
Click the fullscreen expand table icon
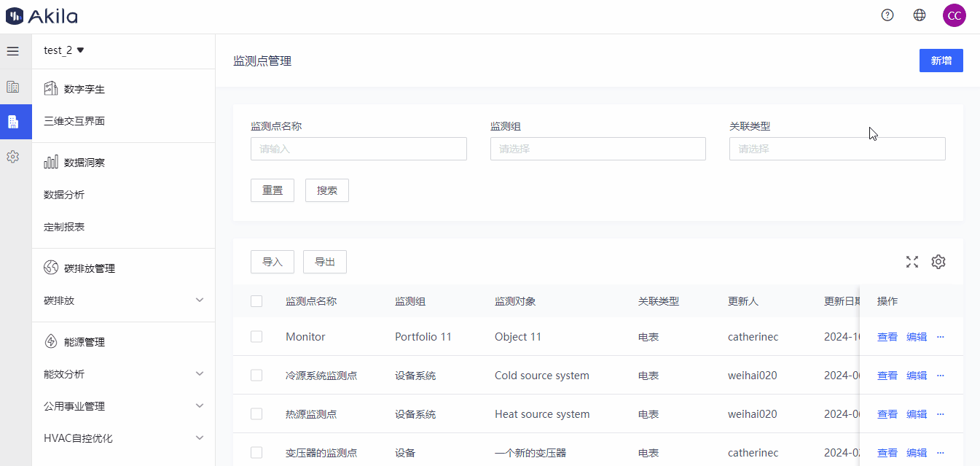[912, 262]
